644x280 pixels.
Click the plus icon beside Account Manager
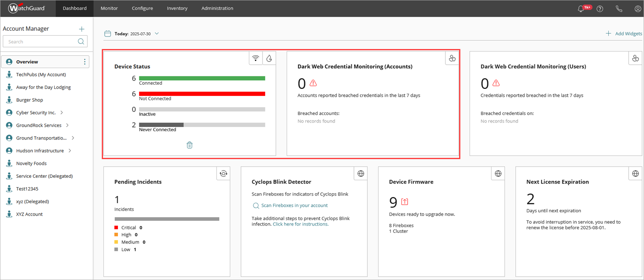pos(82,29)
